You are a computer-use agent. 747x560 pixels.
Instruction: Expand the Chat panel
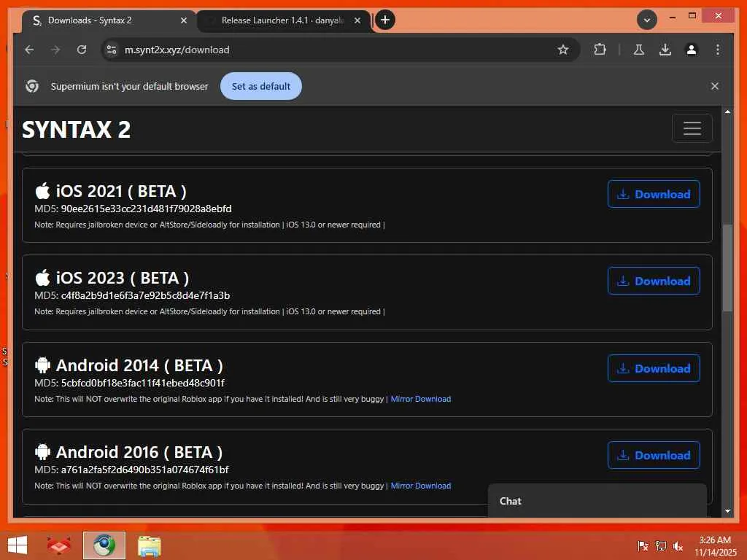(x=597, y=501)
